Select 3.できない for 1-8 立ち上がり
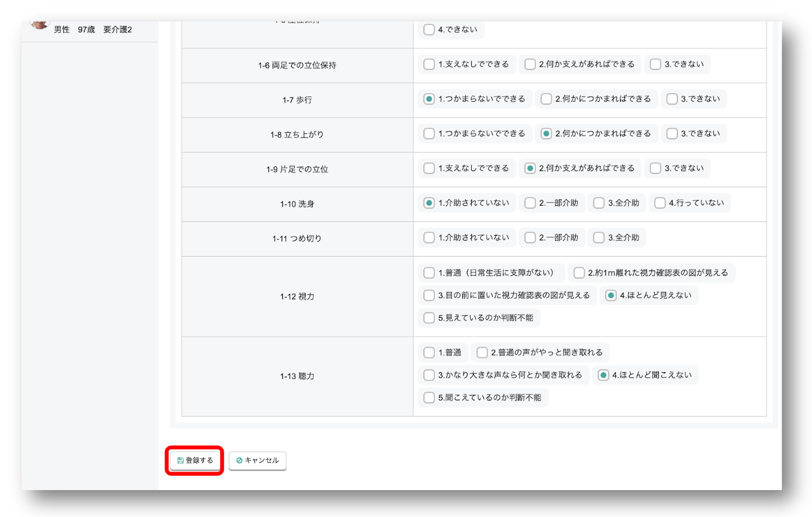This screenshot has width=812, height=517. (672, 133)
